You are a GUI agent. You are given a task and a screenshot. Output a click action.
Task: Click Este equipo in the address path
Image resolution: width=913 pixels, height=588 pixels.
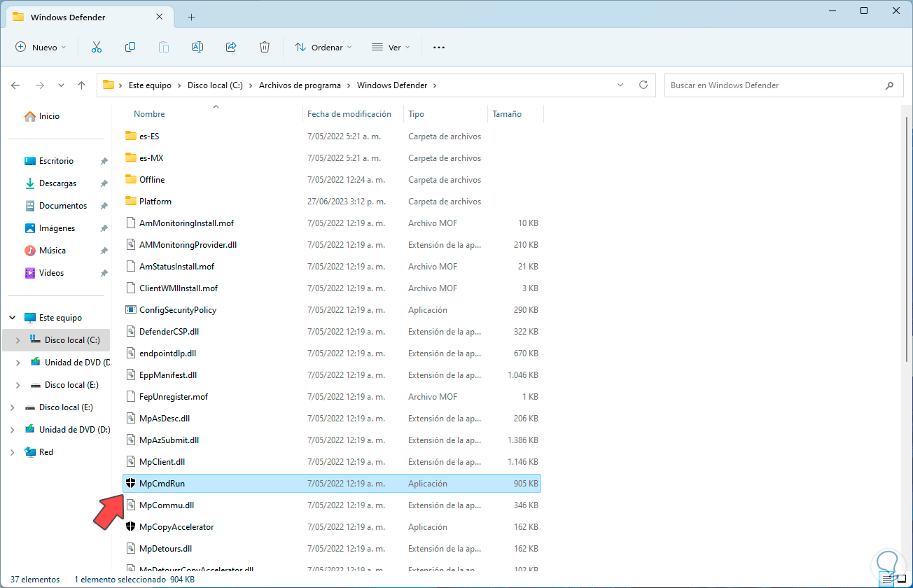[x=150, y=85]
